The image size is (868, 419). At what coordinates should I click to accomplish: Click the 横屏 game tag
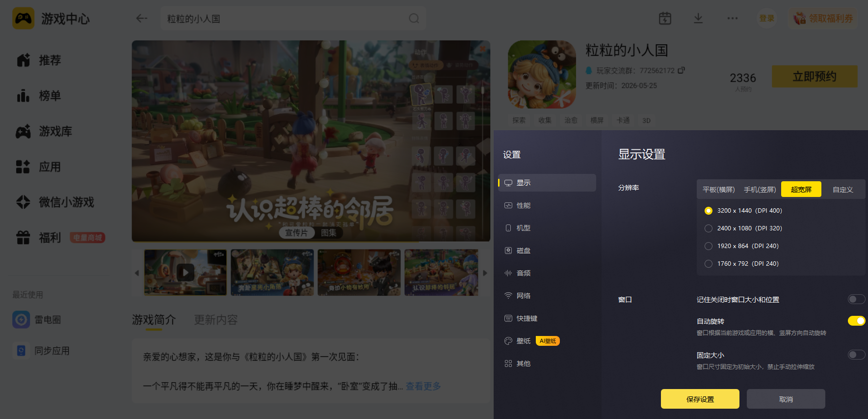click(x=597, y=120)
